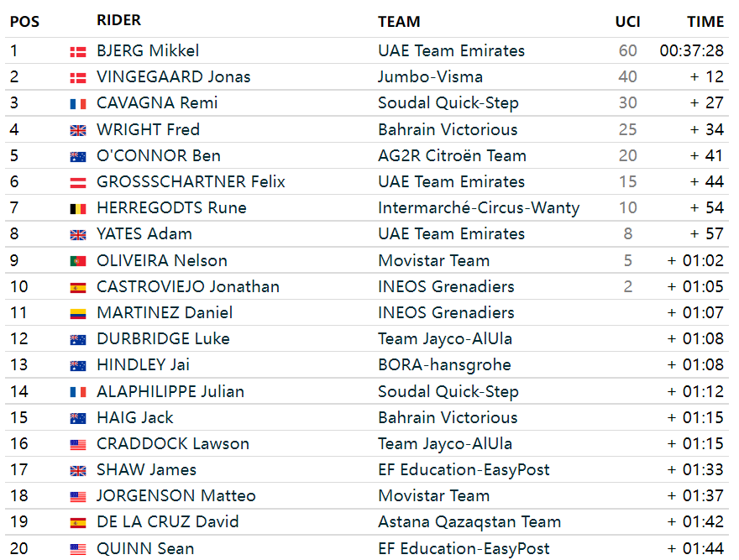739x560 pixels.
Task: Click the Portuguese flag beside OLIVEIRA Nelson
Action: [78, 261]
